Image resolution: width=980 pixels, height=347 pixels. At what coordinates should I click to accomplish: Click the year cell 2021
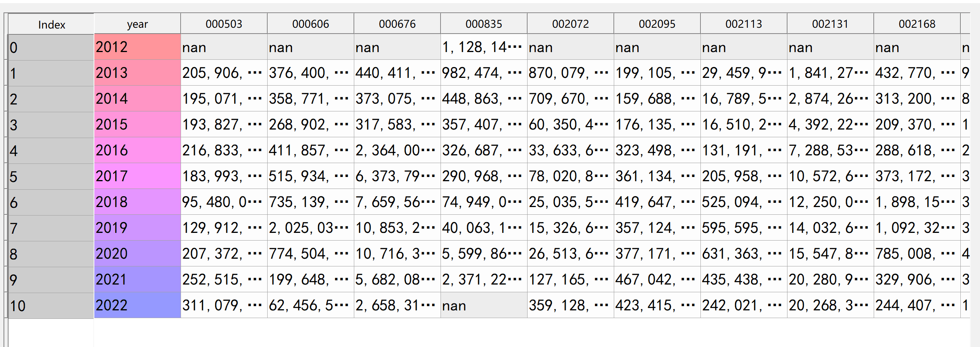(137, 280)
